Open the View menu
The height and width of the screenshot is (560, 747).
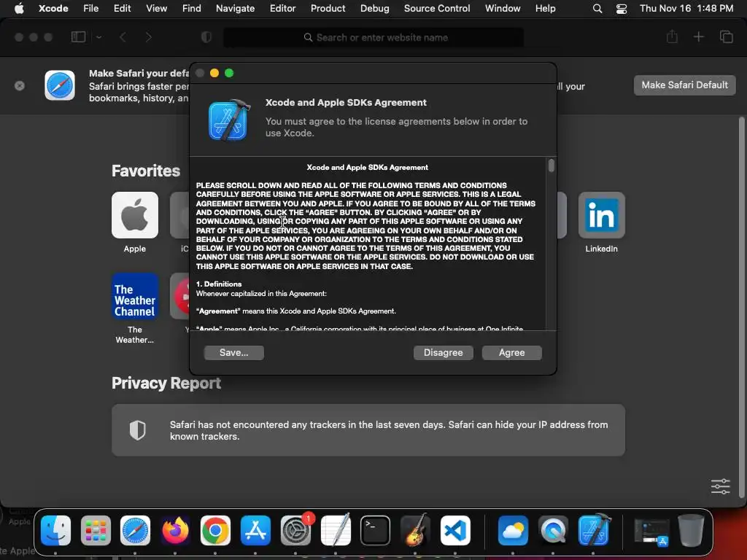point(156,8)
